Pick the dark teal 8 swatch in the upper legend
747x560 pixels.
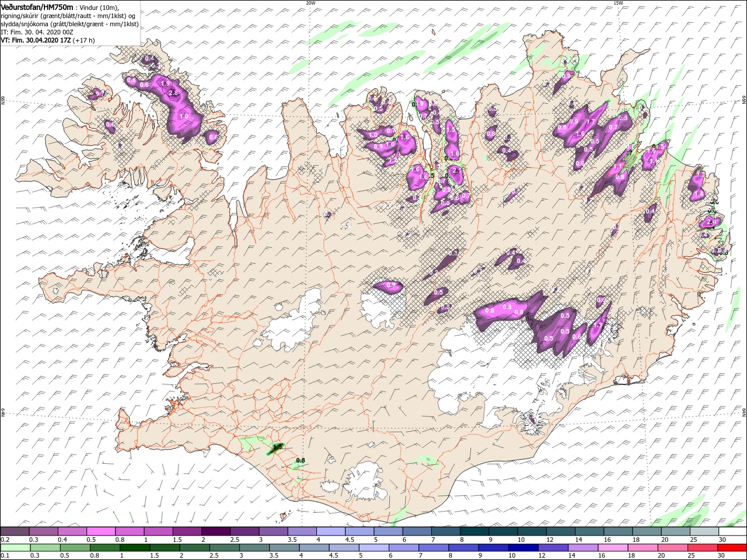[x=474, y=531]
